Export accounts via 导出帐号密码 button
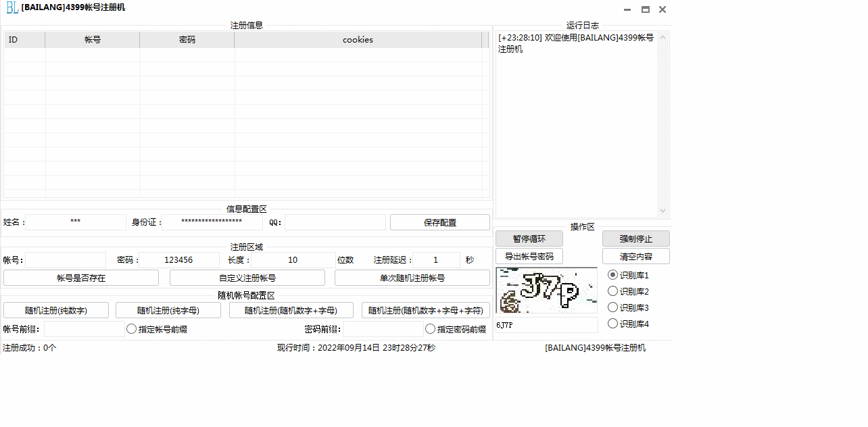The image size is (868, 427). pyautogui.click(x=528, y=255)
